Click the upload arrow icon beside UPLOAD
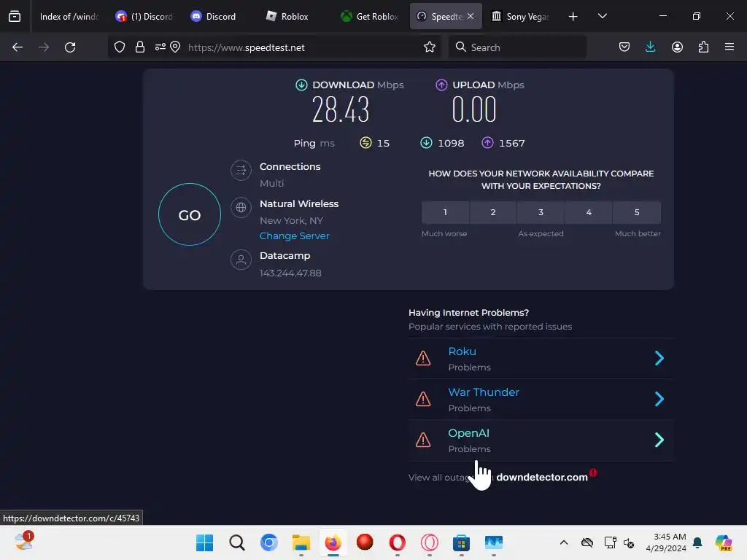The image size is (747, 560). pos(441,85)
